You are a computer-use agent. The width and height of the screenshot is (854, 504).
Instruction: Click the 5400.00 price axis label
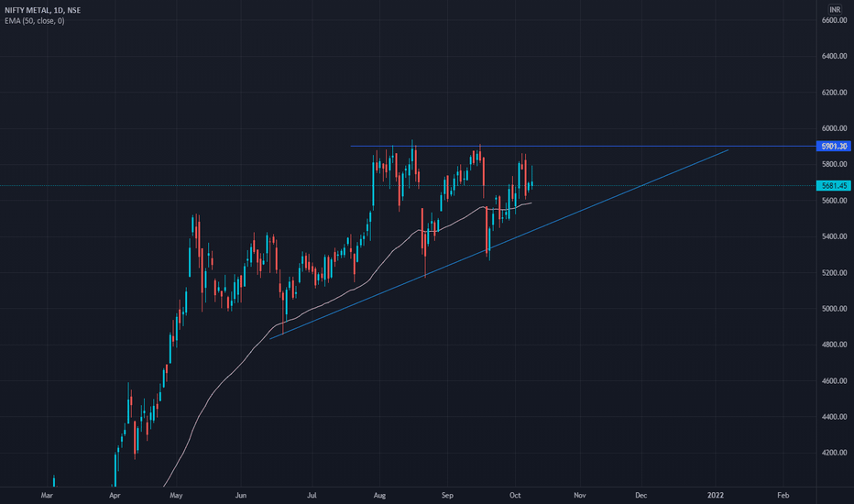pos(834,236)
